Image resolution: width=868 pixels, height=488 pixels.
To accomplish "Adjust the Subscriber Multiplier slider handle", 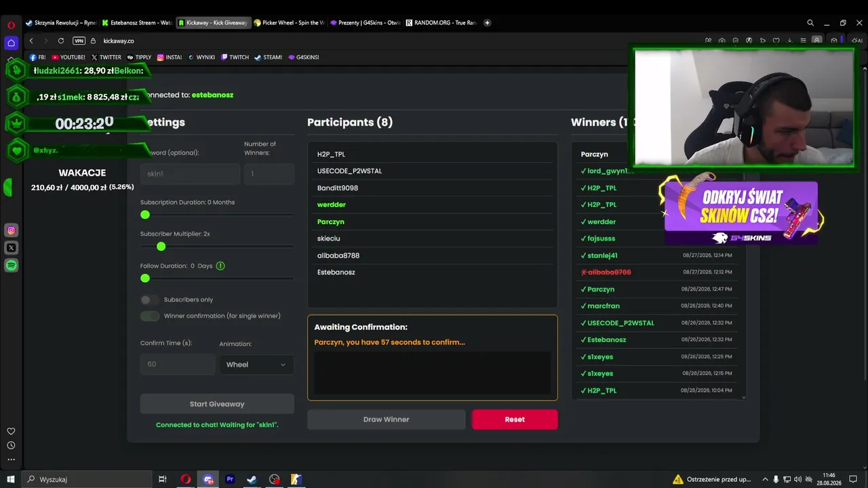I will click(x=161, y=247).
